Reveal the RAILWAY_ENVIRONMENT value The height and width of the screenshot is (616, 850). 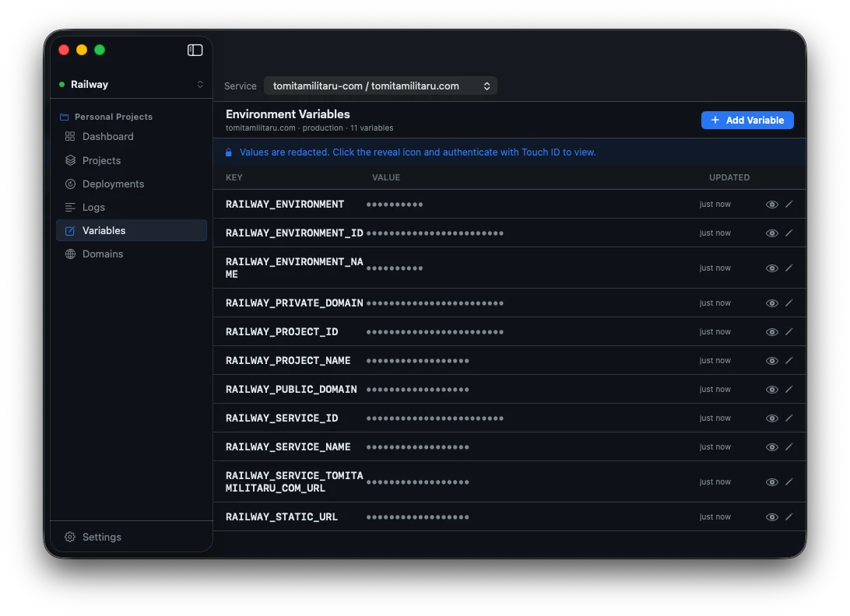tap(771, 204)
